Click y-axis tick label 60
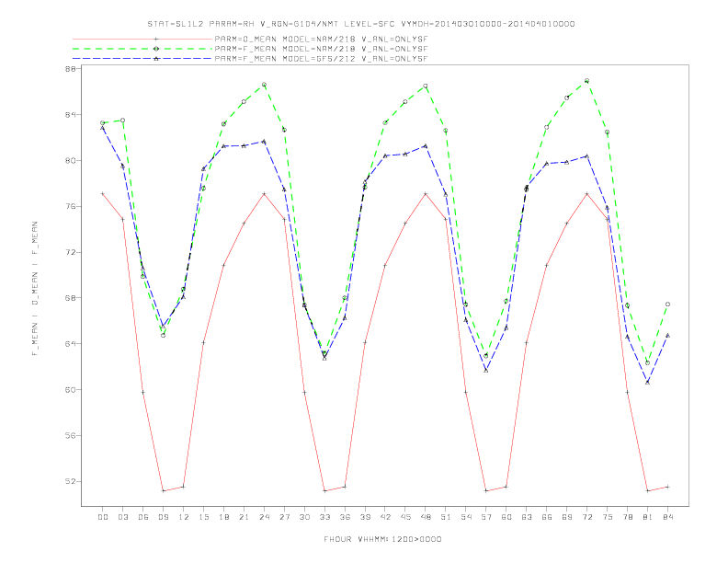 [x=73, y=390]
